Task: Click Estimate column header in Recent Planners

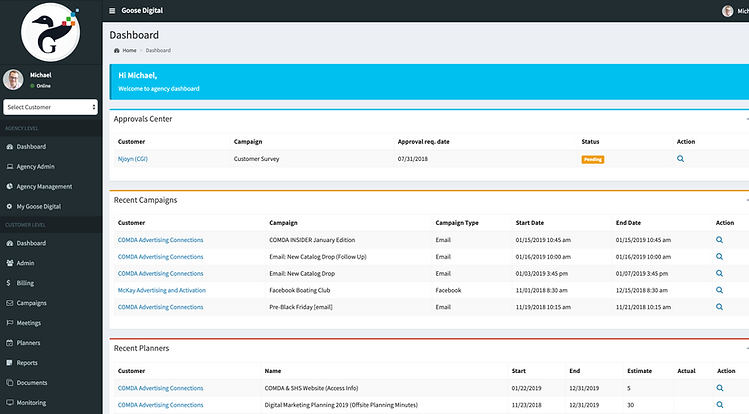Action: pos(640,371)
